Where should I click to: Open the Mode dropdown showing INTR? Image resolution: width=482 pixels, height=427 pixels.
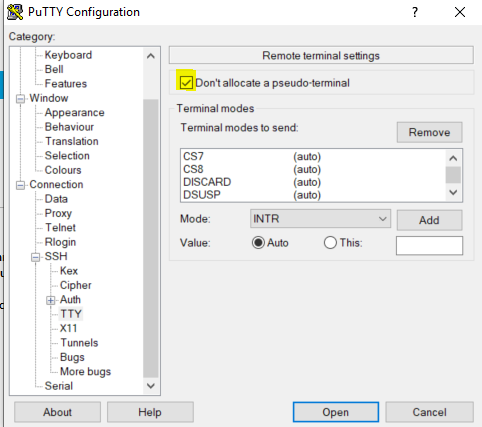[x=320, y=219]
